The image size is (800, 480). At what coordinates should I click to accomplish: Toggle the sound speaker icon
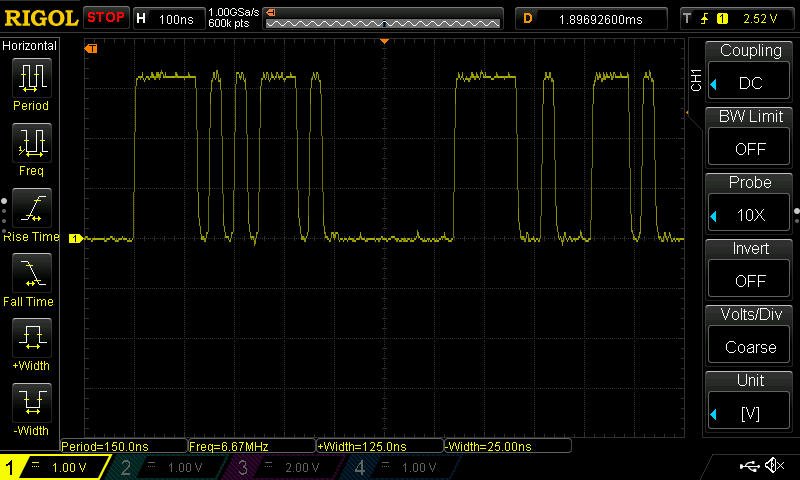(x=774, y=466)
